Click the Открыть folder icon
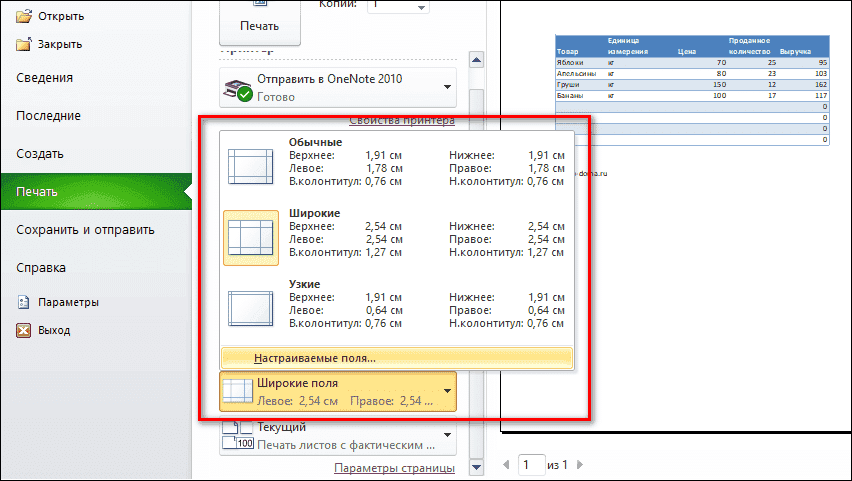This screenshot has height=481, width=852. (x=23, y=17)
